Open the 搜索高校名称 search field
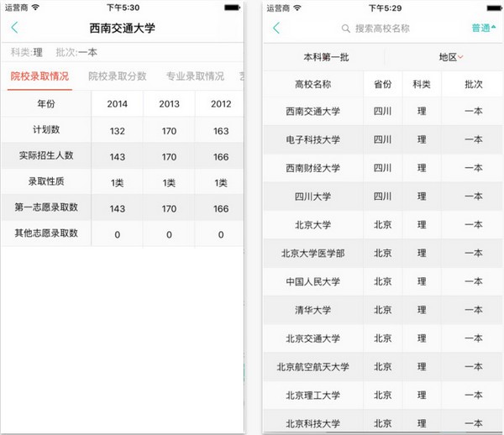Image resolution: width=504 pixels, height=435 pixels. pos(375,29)
